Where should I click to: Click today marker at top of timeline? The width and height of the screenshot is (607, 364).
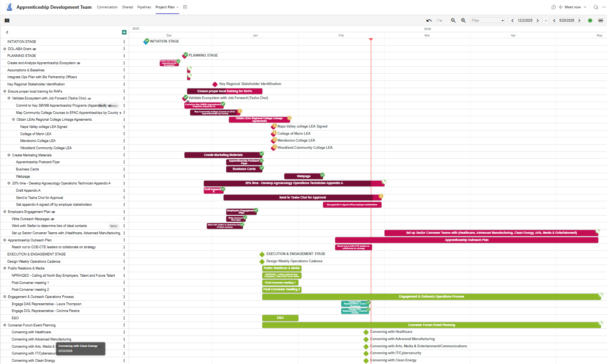click(x=371, y=39)
